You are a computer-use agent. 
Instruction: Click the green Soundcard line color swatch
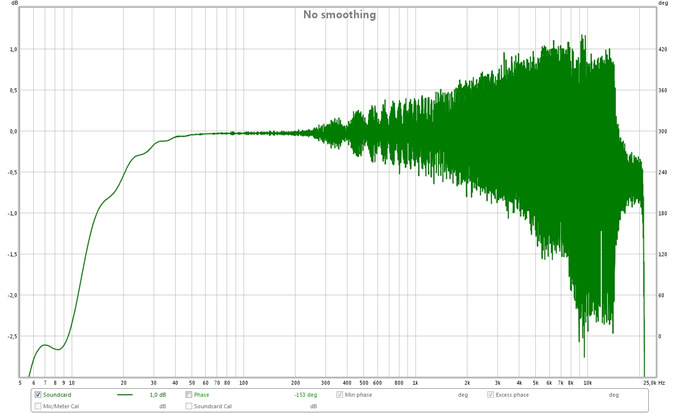pos(125,395)
